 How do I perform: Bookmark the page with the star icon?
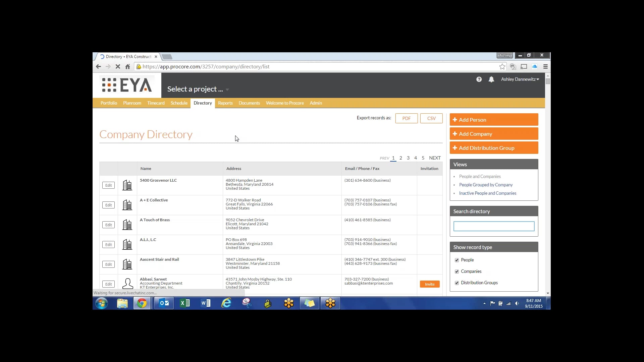pos(502,66)
